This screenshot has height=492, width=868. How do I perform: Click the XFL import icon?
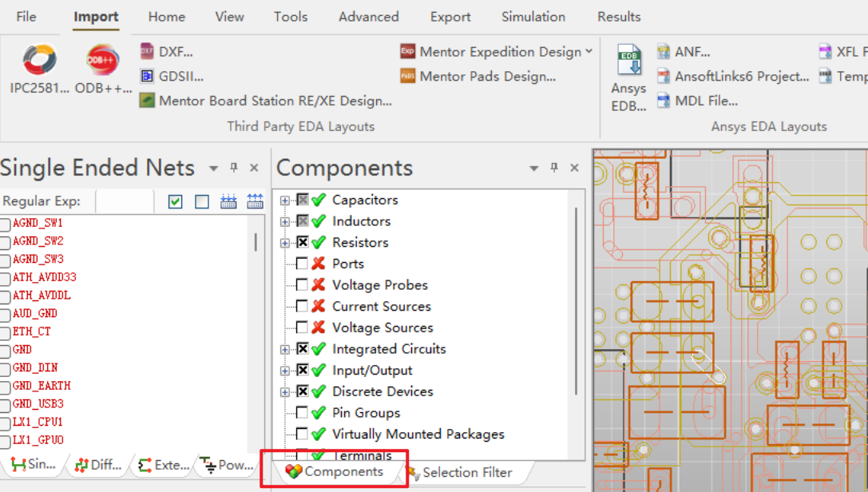(825, 51)
